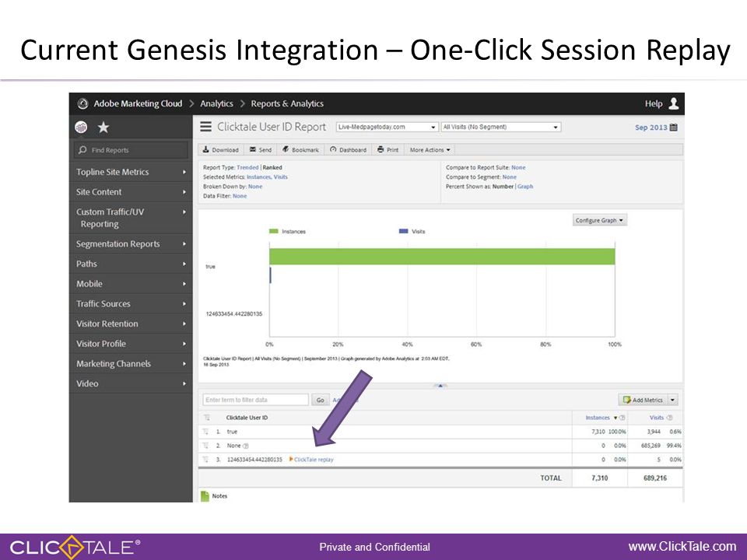Click the 685,269 visits value
This screenshot has height=560, width=747.
click(651, 446)
